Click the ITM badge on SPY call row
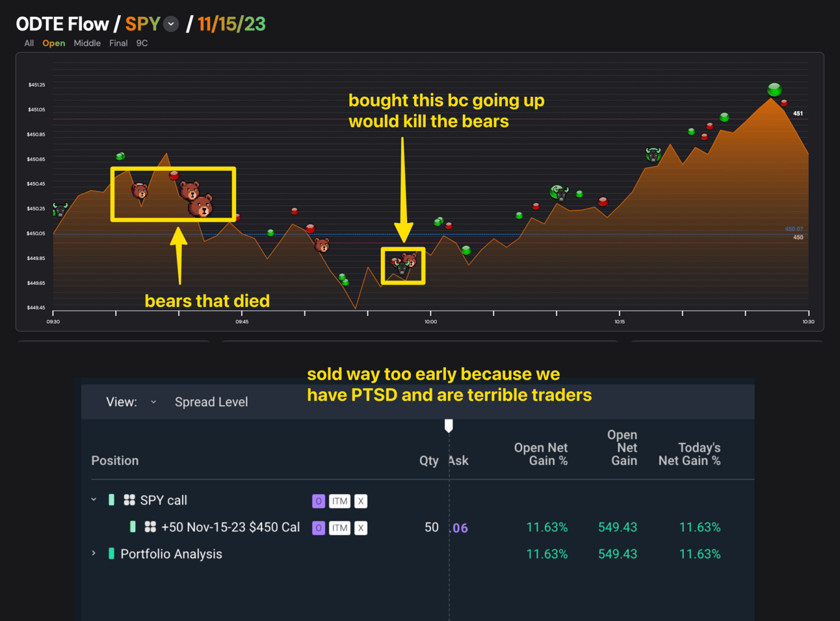 (339, 501)
